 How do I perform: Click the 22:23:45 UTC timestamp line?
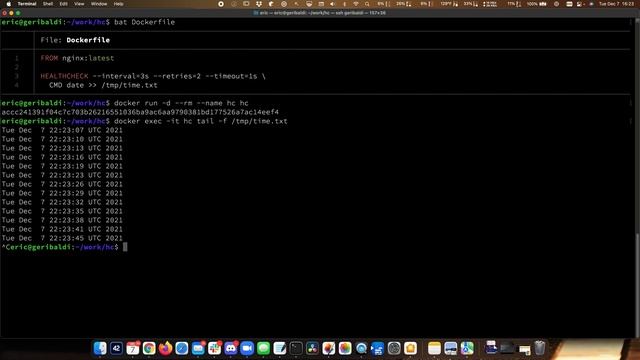click(x=62, y=238)
